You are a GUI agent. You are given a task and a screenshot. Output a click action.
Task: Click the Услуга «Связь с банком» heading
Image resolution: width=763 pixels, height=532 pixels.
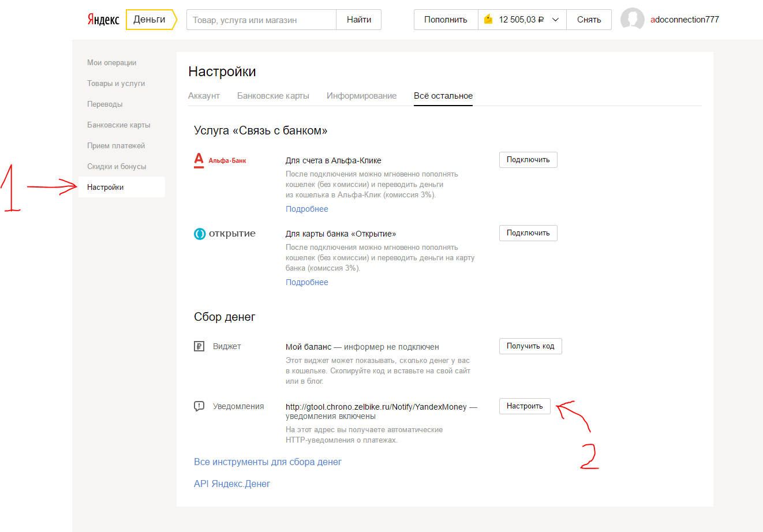coord(261,130)
